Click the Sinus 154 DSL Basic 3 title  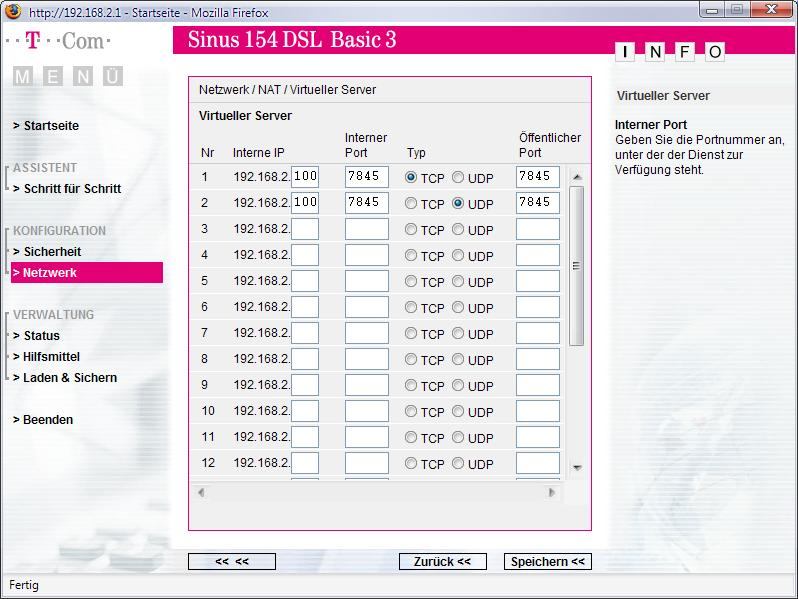coord(292,40)
